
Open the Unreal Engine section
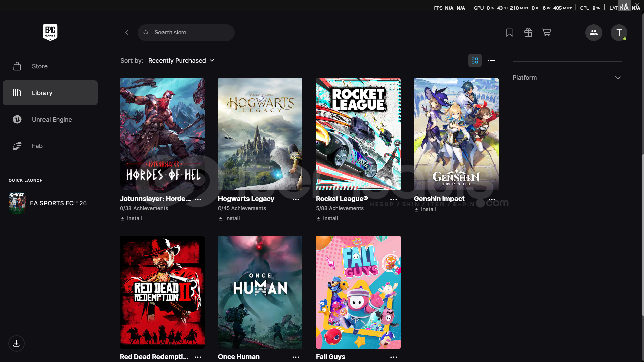50,119
